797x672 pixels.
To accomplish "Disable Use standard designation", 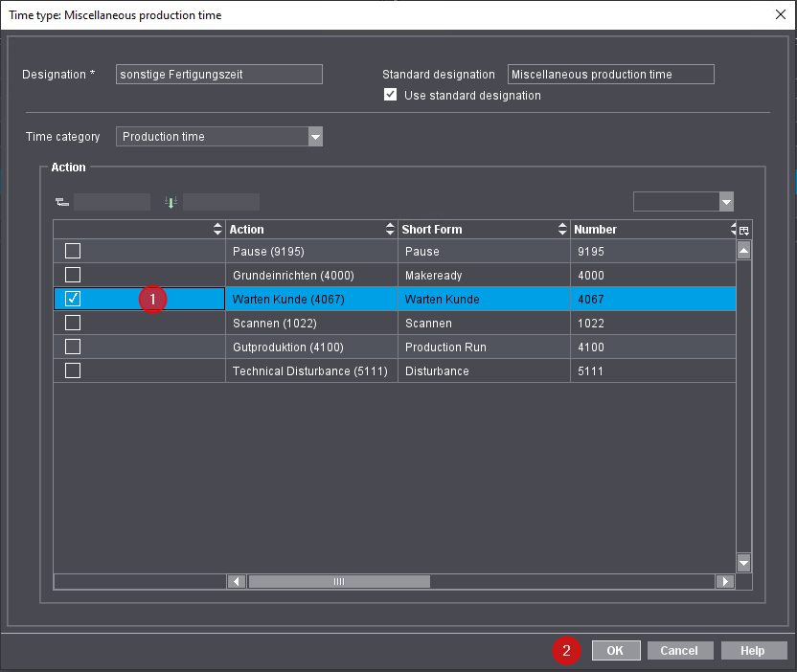I will (x=390, y=95).
